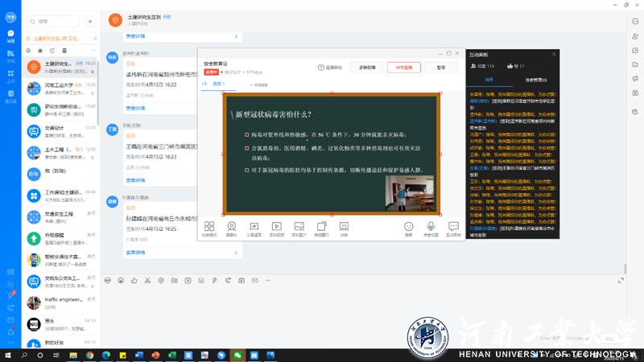Click the add scene plus tab
The image size is (644, 362).
point(258,85)
